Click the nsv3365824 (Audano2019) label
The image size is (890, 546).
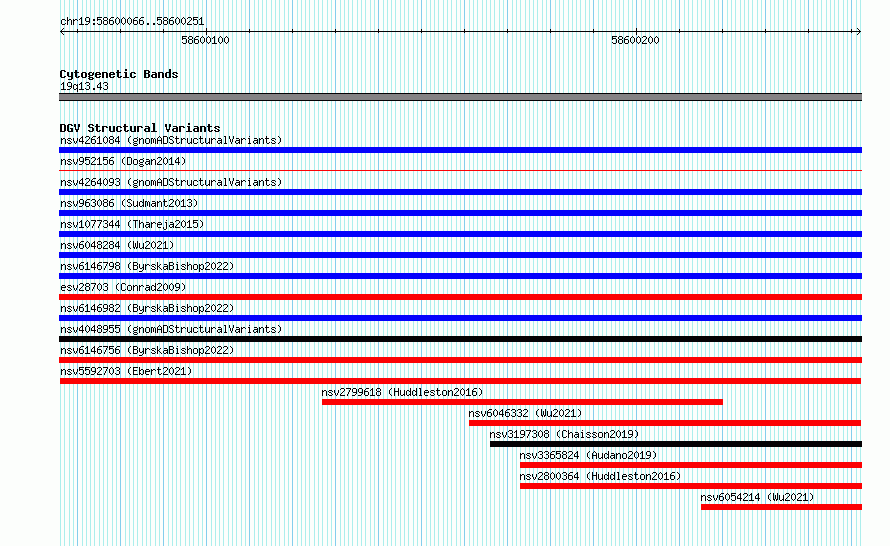(588, 455)
